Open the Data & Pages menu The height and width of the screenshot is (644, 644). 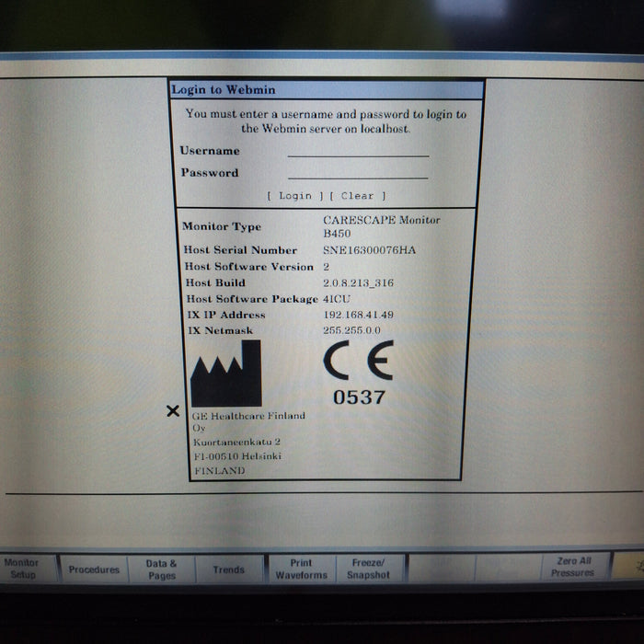coord(162,569)
